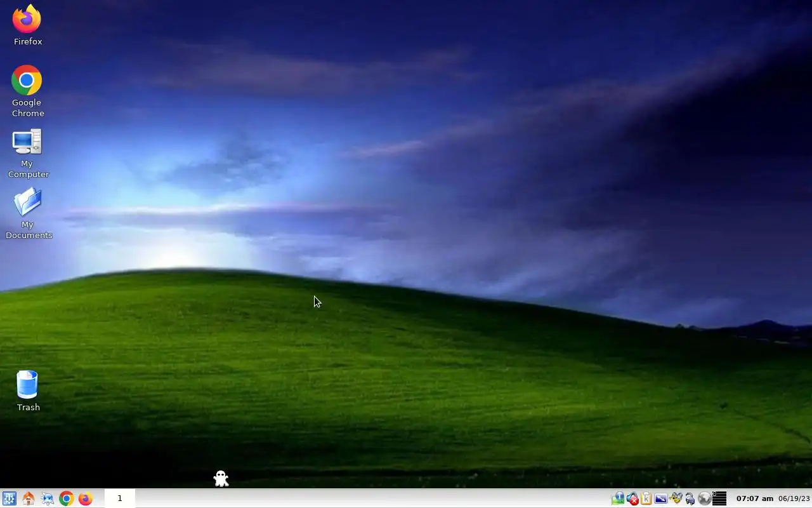Open the Klipper clipboard tray icon

pos(646,498)
